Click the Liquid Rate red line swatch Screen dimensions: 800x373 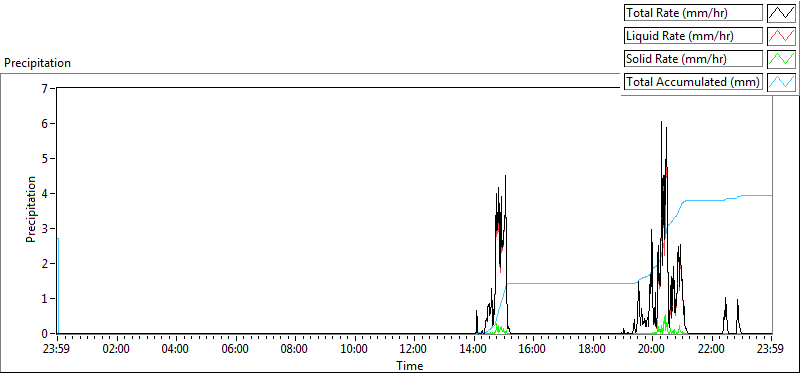pos(781,36)
